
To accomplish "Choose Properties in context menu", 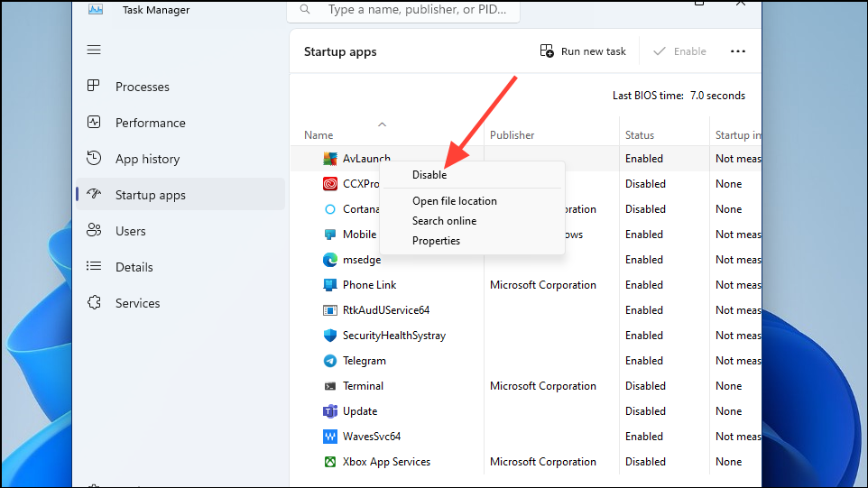I will 474,241.
